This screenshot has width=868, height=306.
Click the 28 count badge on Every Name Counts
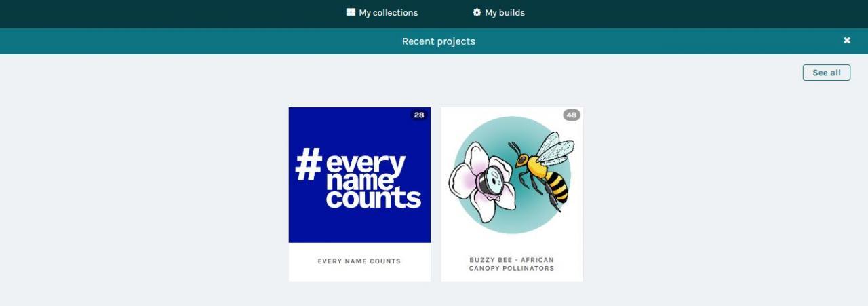coord(419,115)
